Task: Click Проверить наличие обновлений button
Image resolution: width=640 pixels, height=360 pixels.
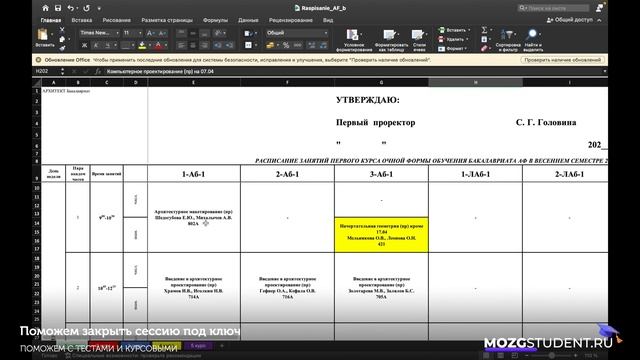Action: (x=562, y=60)
